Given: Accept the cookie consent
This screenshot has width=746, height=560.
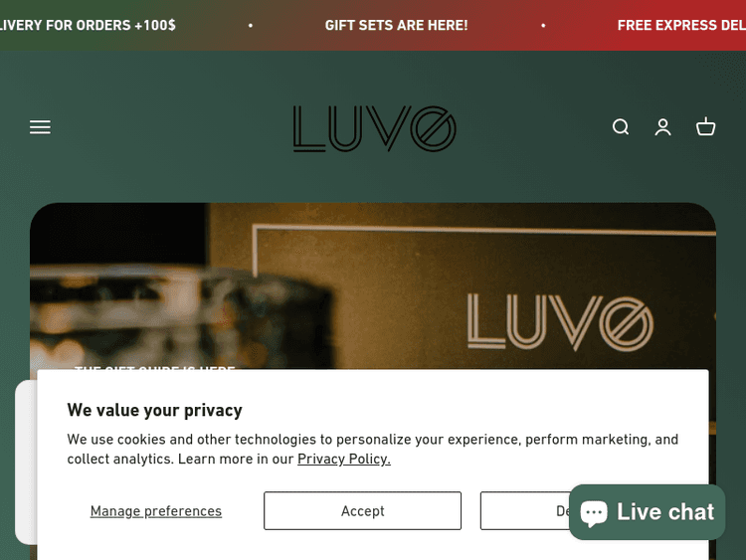Looking at the screenshot, I should (x=362, y=511).
